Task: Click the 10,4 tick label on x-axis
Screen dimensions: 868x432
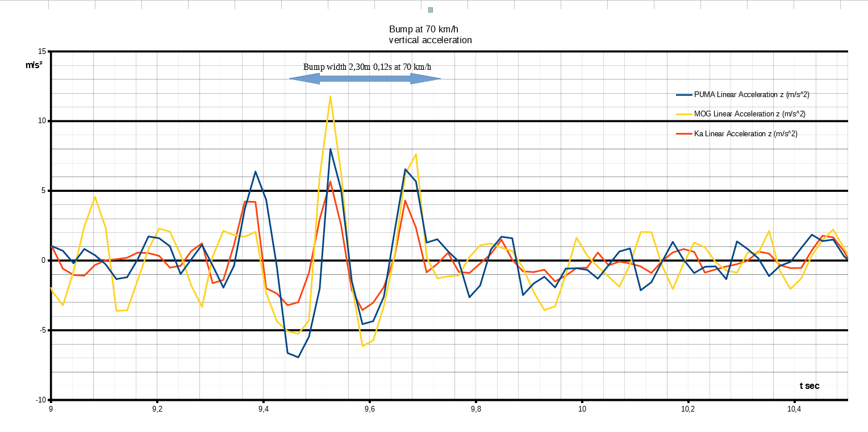Action: pyautogui.click(x=794, y=409)
